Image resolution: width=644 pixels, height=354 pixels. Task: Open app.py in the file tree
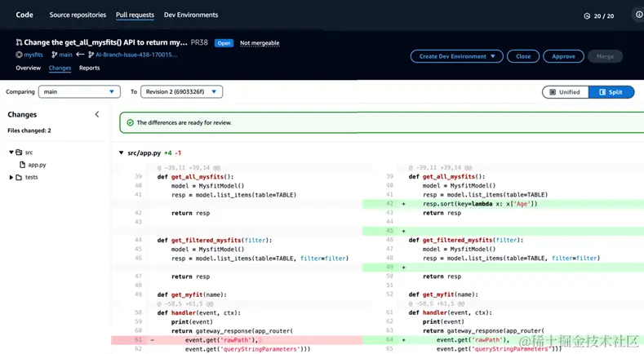coord(37,165)
